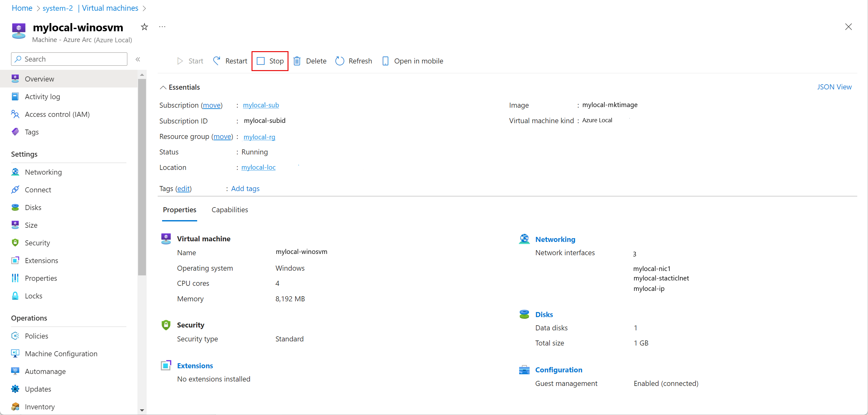Image resolution: width=868 pixels, height=415 pixels.
Task: Stop the virtual machine
Action: click(x=270, y=61)
